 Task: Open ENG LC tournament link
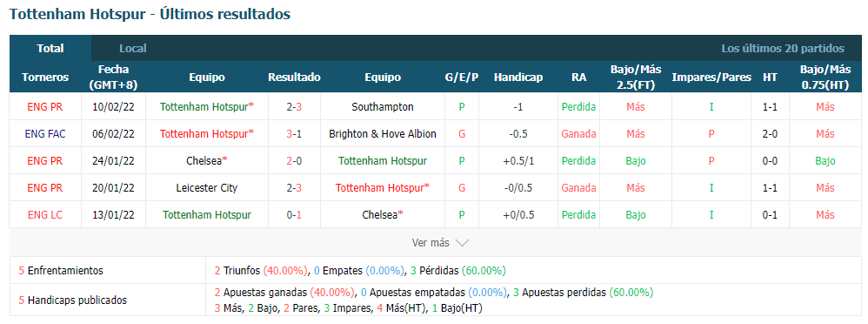pyautogui.click(x=45, y=215)
